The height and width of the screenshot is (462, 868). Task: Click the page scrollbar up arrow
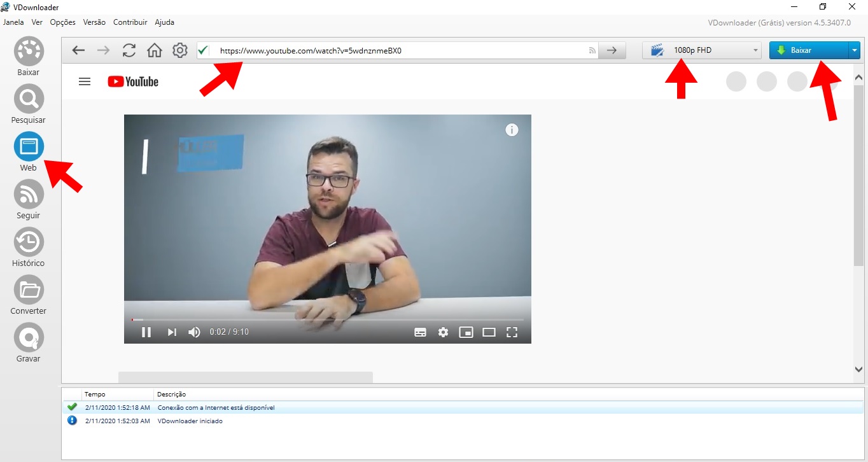858,78
